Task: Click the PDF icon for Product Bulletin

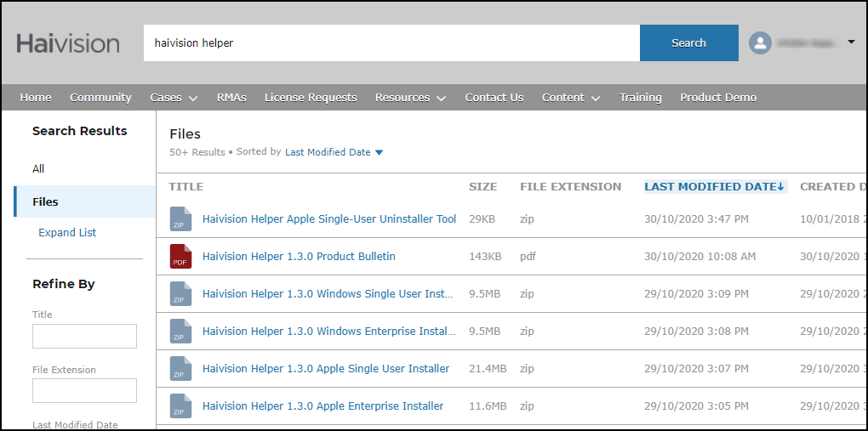Action: tap(180, 257)
